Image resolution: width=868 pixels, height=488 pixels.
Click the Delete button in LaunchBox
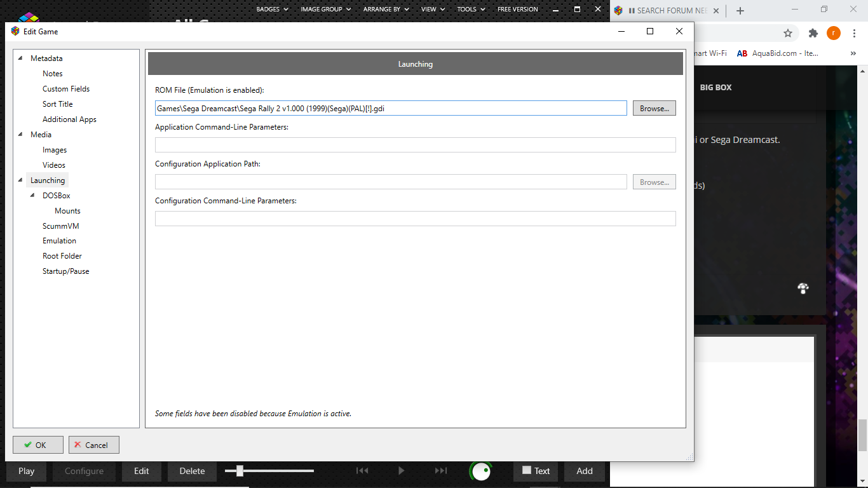point(192,471)
